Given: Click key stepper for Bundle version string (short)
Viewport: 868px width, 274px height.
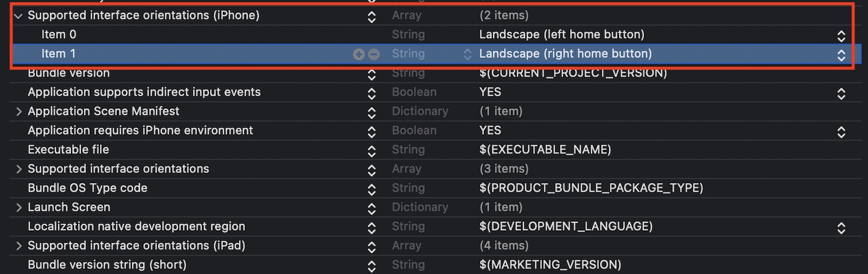Looking at the screenshot, I should (372, 266).
